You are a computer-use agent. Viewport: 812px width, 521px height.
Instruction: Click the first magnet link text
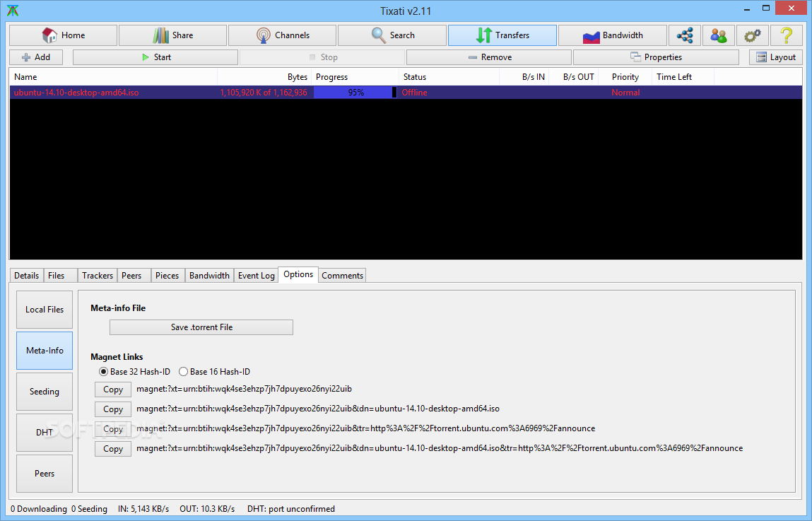tap(244, 389)
